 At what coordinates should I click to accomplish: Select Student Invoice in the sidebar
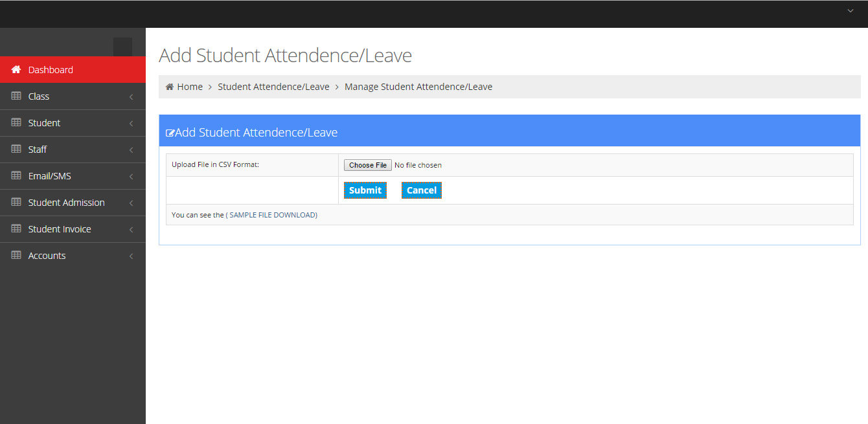(x=73, y=229)
